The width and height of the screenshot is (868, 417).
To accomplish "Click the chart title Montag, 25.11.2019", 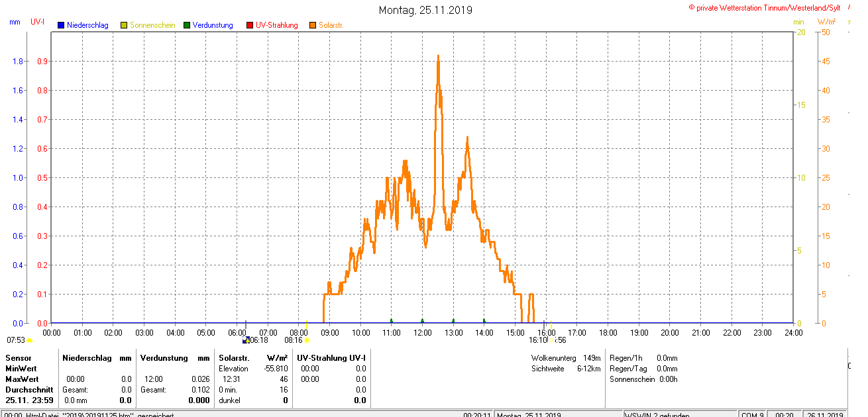I will click(x=425, y=10).
